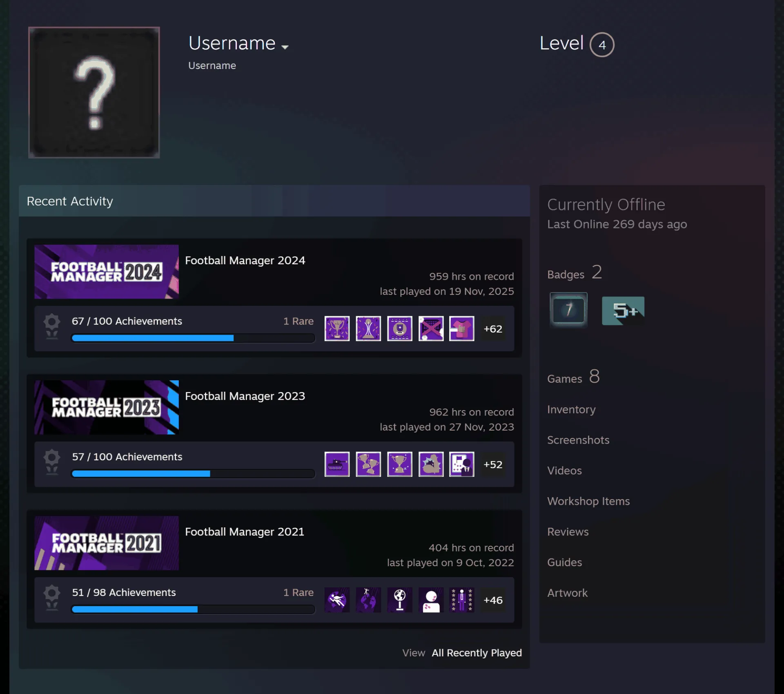784x694 pixels.
Task: Click the 67 / 100 Achievements progress bar
Action: tap(193, 338)
